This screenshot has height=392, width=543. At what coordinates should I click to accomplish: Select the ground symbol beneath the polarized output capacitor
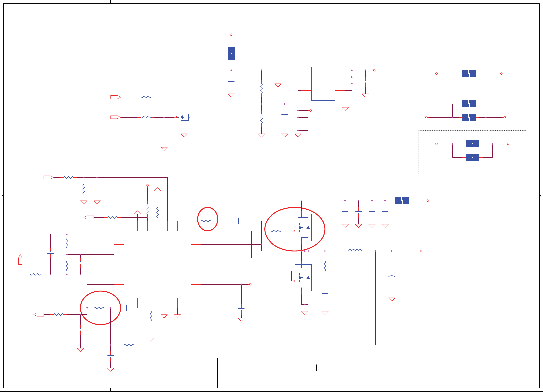[x=392, y=299]
